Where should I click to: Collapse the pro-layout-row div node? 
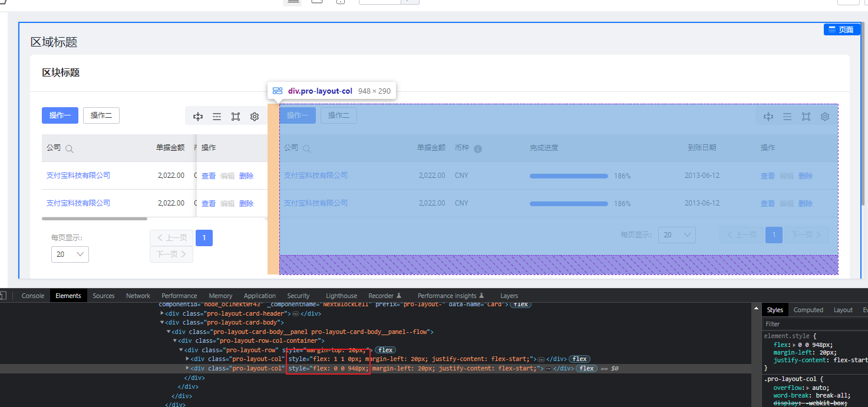(181, 350)
